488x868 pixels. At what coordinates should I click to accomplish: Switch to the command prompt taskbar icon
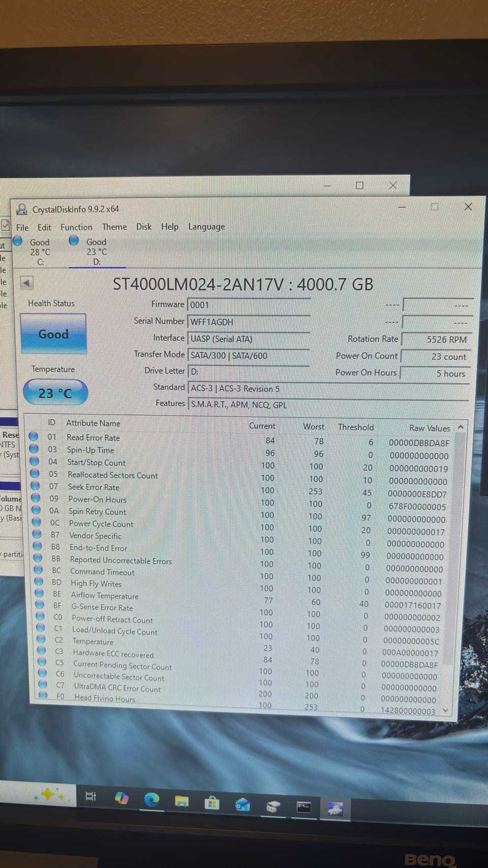303,807
